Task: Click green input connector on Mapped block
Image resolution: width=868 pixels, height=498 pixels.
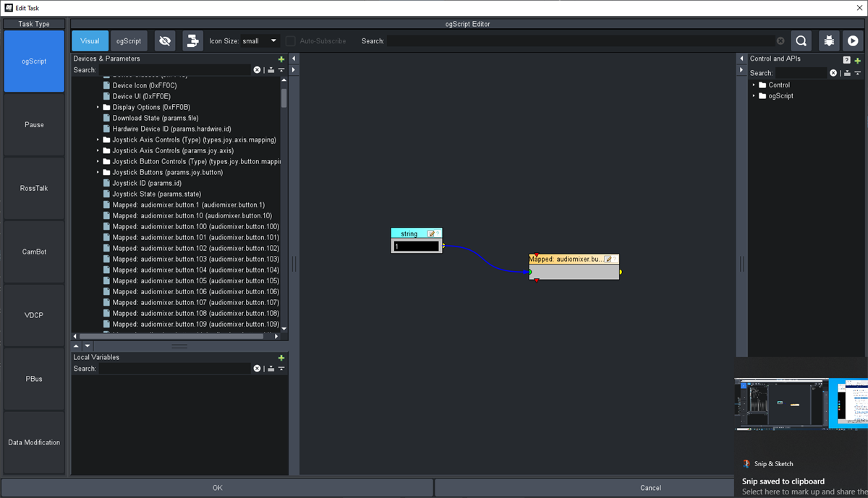Action: 529,272
